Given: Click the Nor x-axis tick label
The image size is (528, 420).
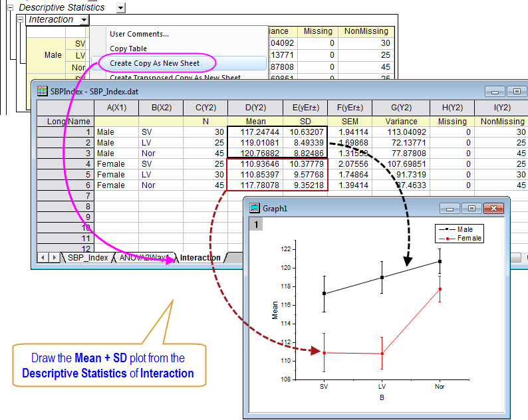Looking at the screenshot, I should (440, 386).
